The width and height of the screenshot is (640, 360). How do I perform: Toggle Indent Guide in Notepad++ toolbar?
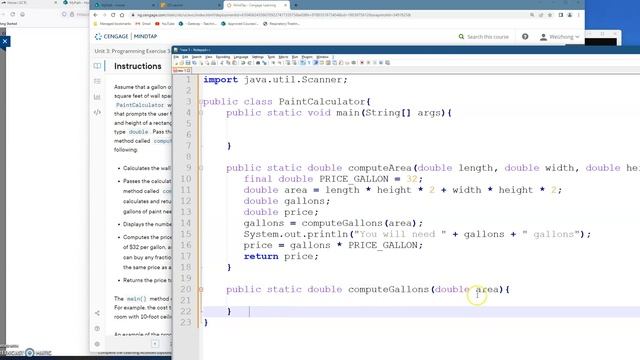(316, 62)
